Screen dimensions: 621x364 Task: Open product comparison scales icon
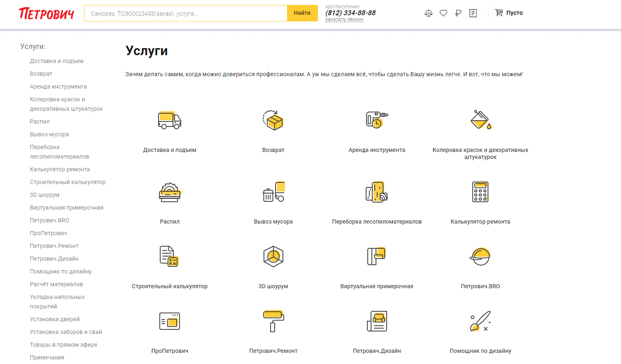click(x=429, y=13)
